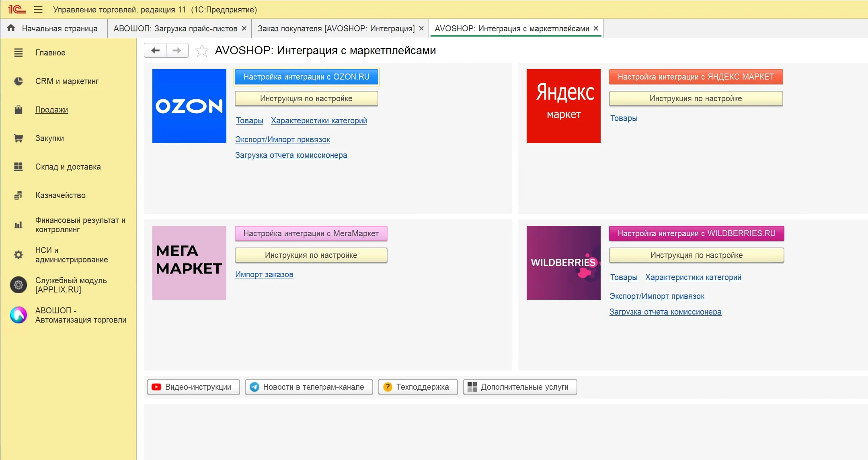The height and width of the screenshot is (460, 868).
Task: Click the МегаМаркет logo image
Action: (189, 263)
